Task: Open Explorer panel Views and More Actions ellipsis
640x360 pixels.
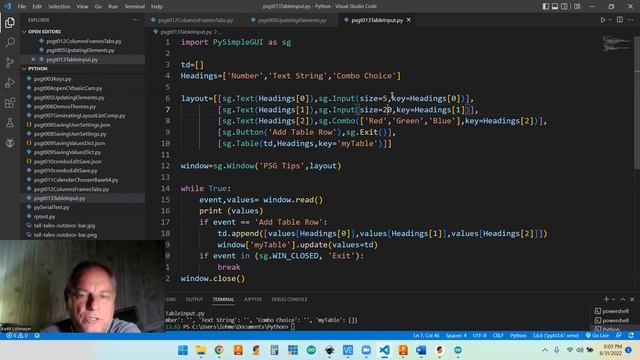Action: click(x=135, y=20)
